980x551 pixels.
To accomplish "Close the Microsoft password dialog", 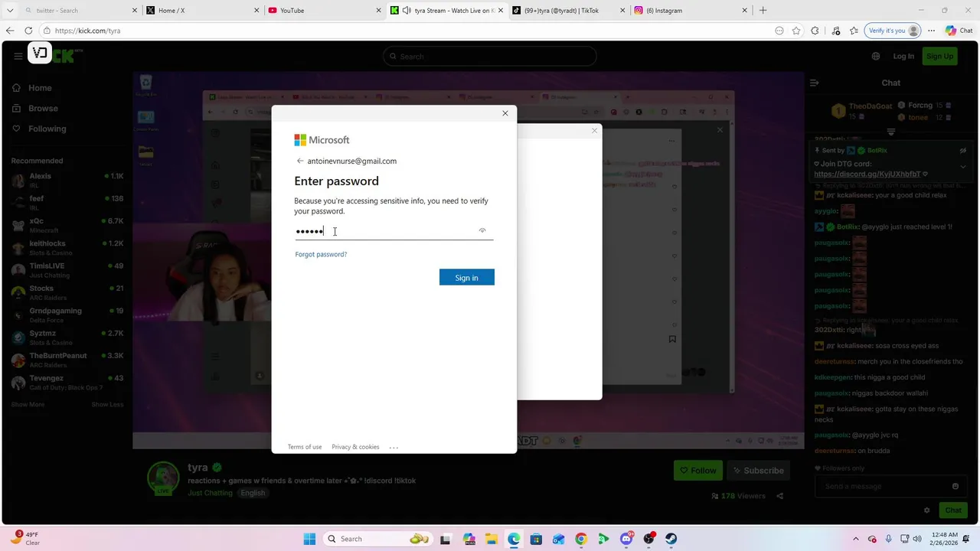I will pyautogui.click(x=505, y=113).
